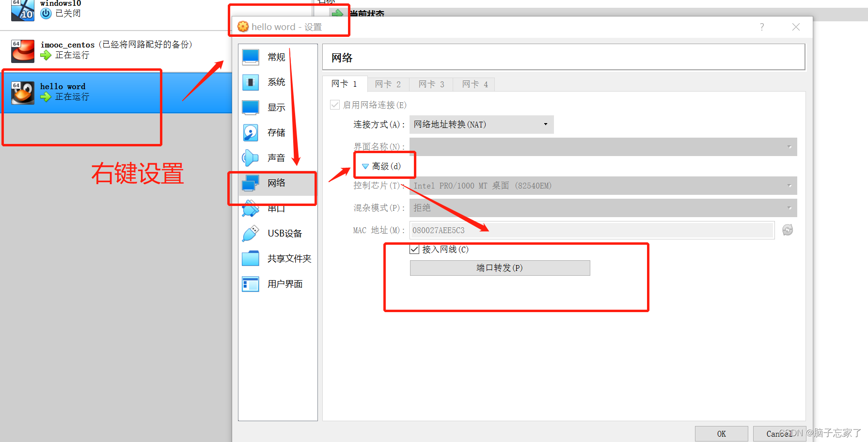The width and height of the screenshot is (868, 442).
Task: Open 界面名称 dropdown
Action: 603,147
